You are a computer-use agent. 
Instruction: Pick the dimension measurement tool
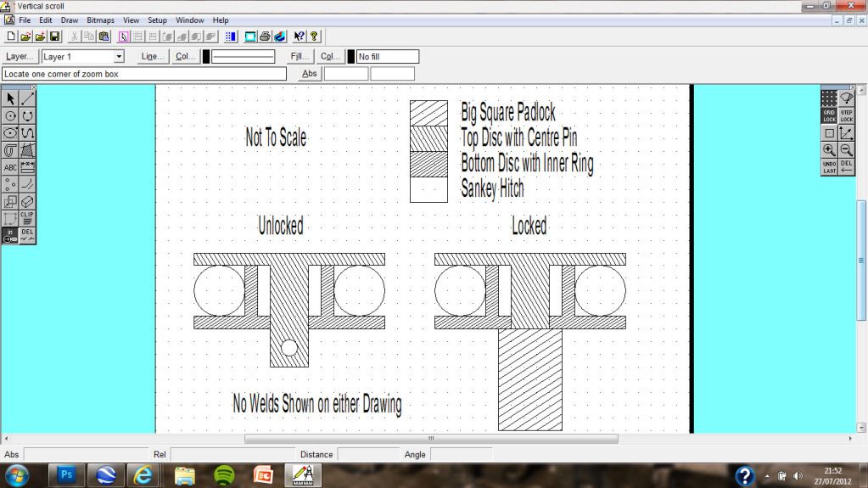tap(27, 167)
